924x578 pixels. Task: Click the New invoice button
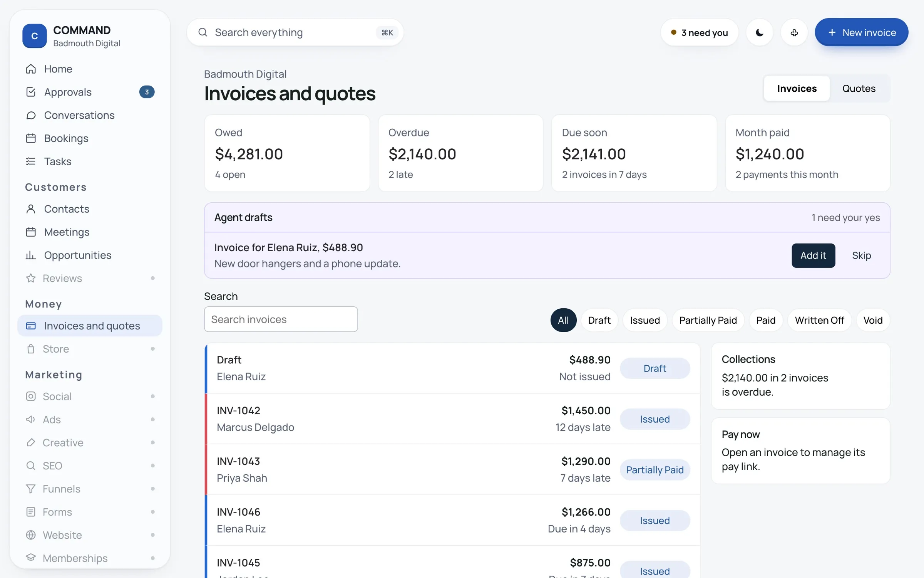[x=861, y=32]
